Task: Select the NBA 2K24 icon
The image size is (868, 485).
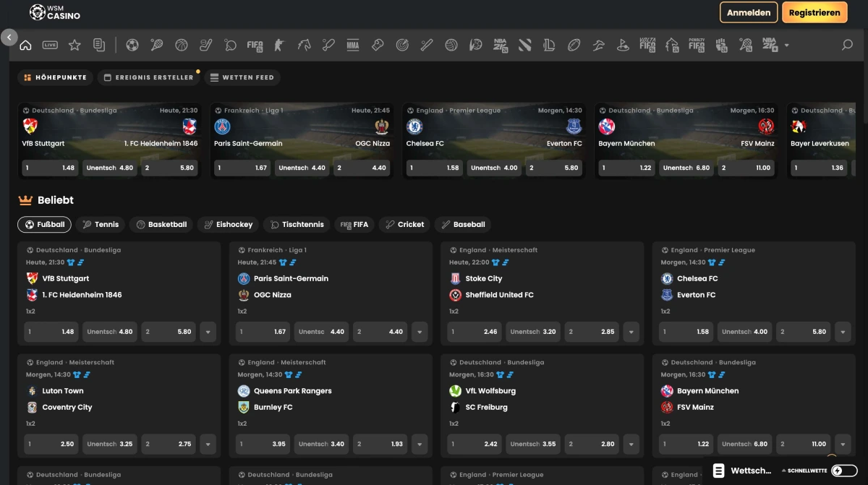Action: click(500, 45)
